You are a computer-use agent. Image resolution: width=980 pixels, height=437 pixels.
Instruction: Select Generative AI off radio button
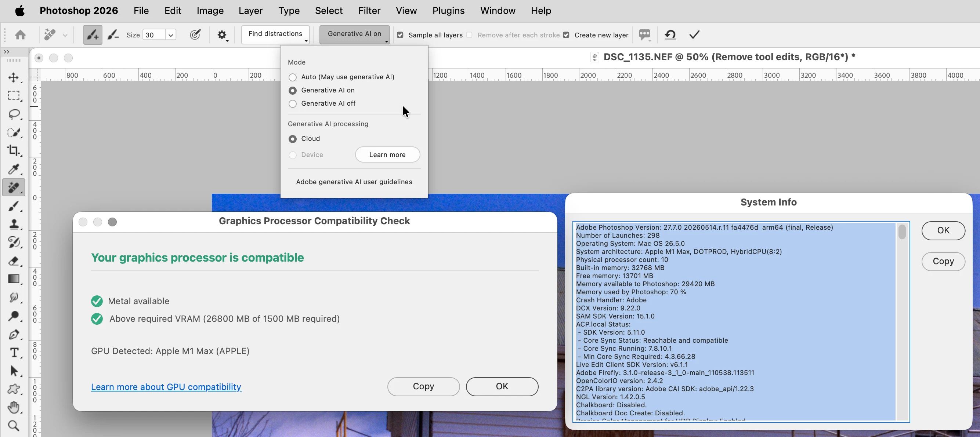pyautogui.click(x=292, y=104)
